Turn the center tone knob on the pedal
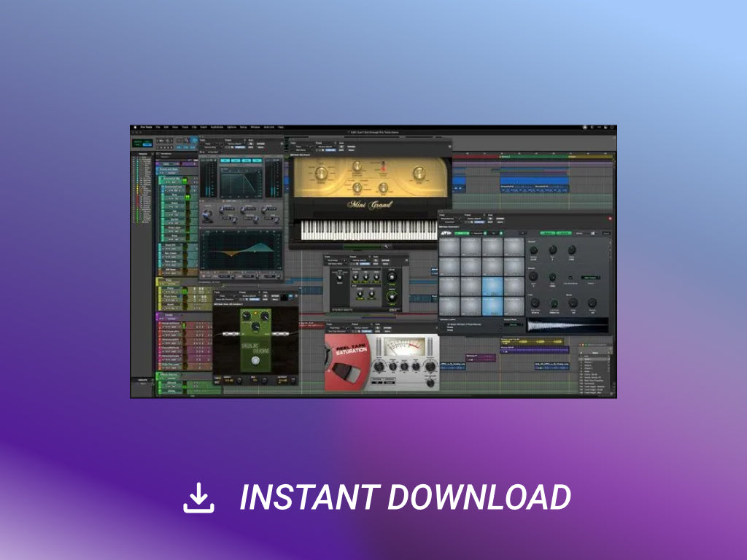 point(255,326)
